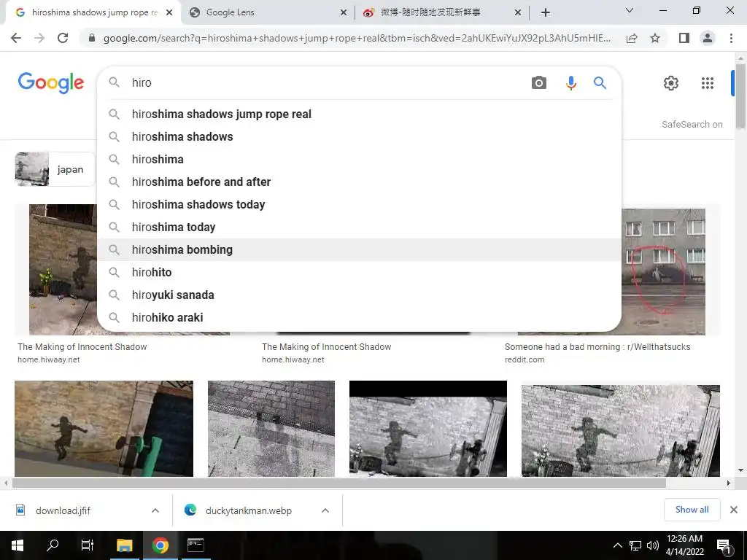Choose suggestion hiroshima shadows today
The height and width of the screenshot is (560, 747).
coord(359,205)
